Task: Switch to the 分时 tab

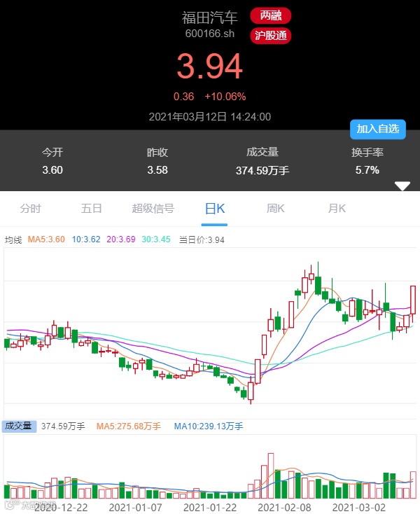Action: pos(31,209)
